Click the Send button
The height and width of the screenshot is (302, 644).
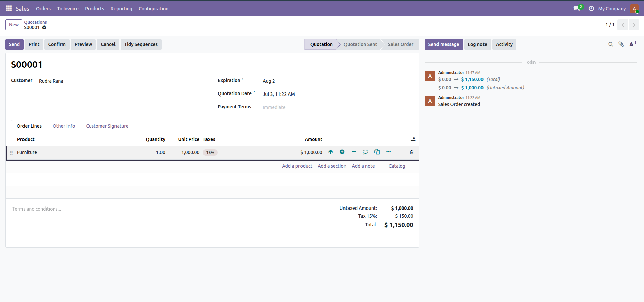(14, 44)
